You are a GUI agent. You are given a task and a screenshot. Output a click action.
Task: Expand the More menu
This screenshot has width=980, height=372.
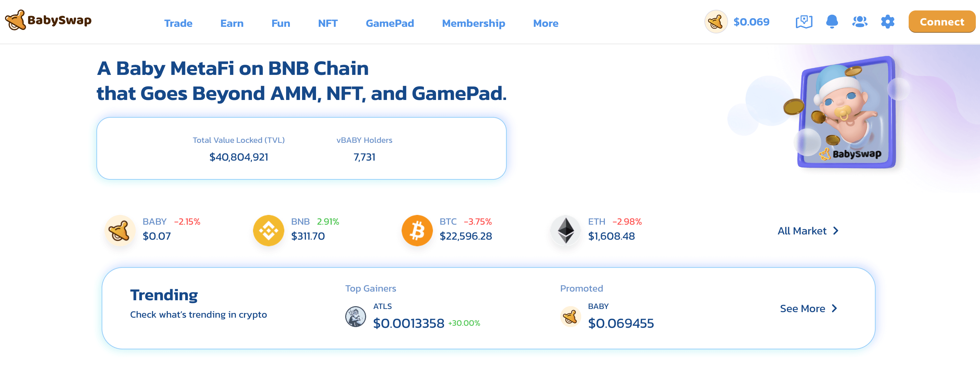tap(546, 23)
